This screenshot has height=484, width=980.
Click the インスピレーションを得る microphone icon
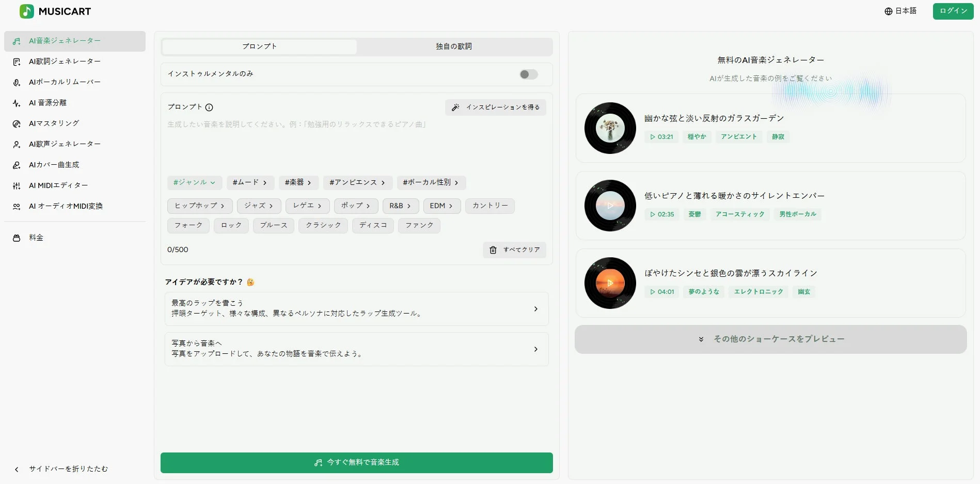(x=455, y=107)
